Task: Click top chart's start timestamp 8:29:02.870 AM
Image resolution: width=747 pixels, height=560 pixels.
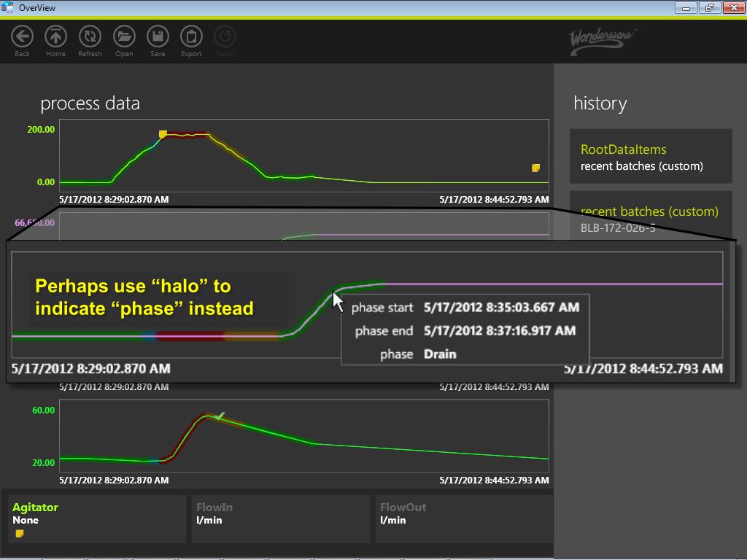Action: tap(114, 200)
